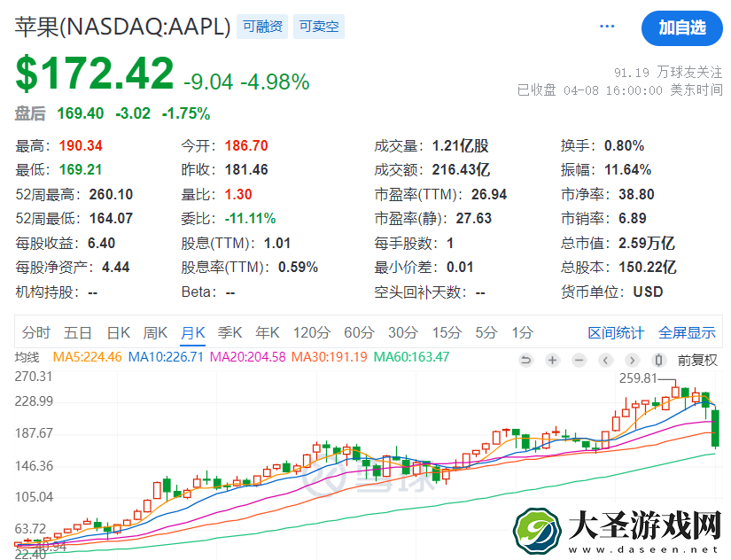731x560 pixels.
Task: Switch to the 周K weekly chart
Action: (155, 332)
